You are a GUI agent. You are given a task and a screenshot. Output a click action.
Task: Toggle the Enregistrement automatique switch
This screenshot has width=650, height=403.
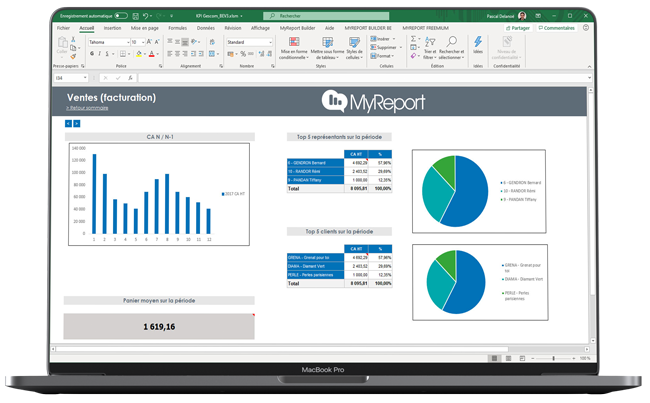click(121, 16)
